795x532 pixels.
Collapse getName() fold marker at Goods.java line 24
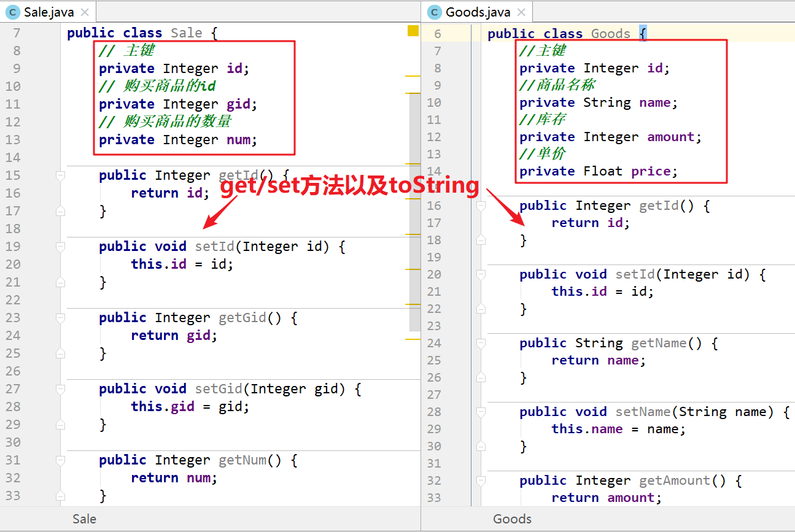pos(481,344)
